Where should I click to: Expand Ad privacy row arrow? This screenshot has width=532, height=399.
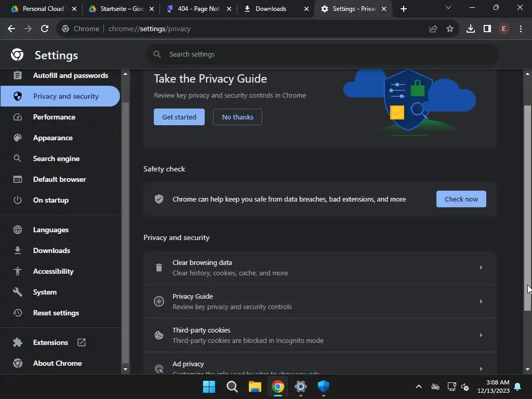click(x=481, y=369)
